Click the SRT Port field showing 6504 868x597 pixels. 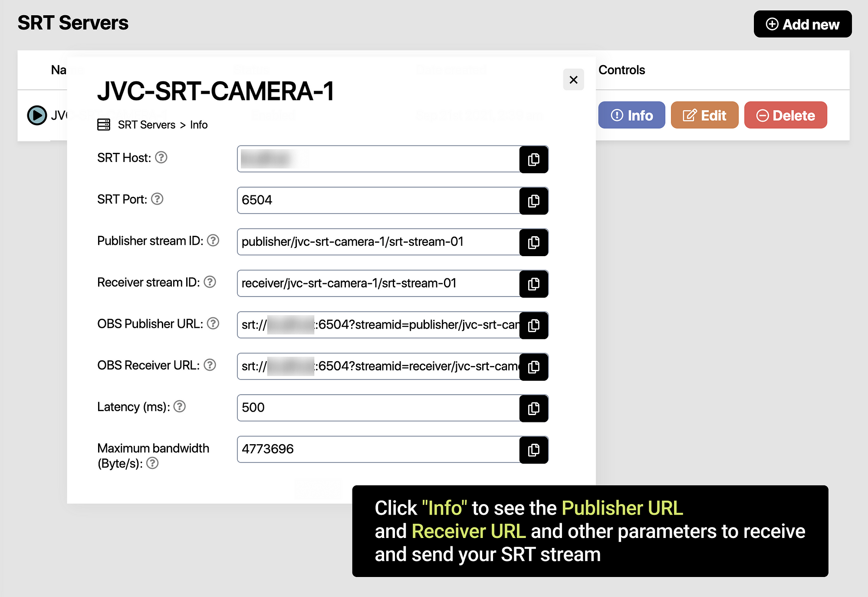click(378, 200)
